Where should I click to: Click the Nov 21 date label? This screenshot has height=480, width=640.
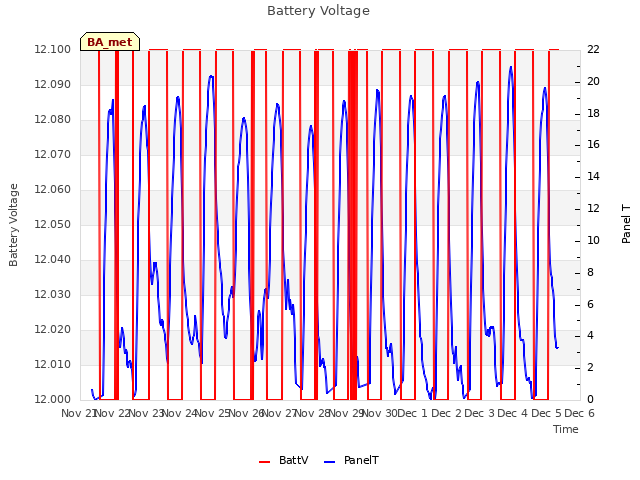tap(79, 413)
